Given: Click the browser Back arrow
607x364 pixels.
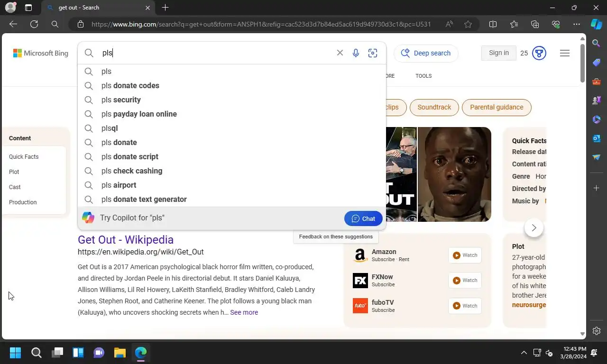Looking at the screenshot, I should pos(13,24).
